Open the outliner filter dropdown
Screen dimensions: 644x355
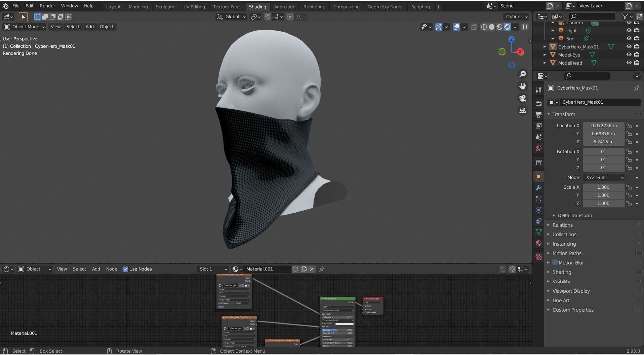pos(627,16)
